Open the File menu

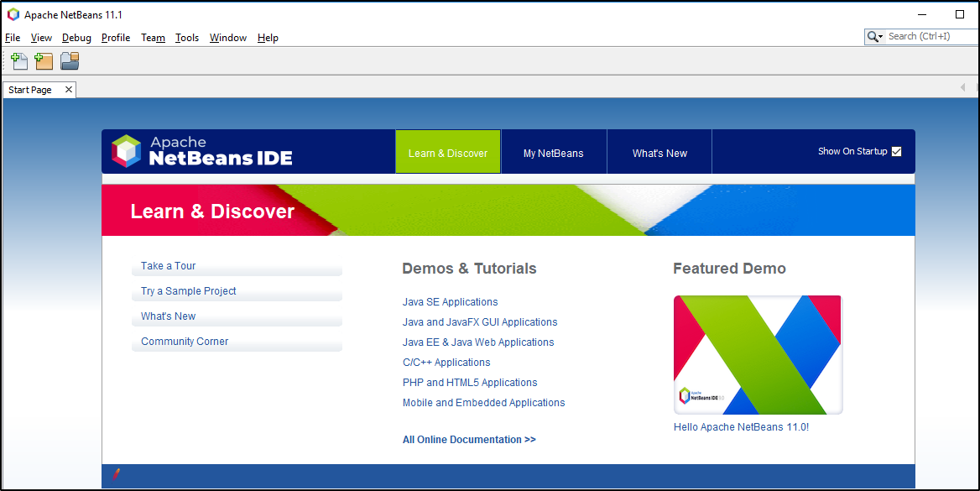pyautogui.click(x=13, y=38)
